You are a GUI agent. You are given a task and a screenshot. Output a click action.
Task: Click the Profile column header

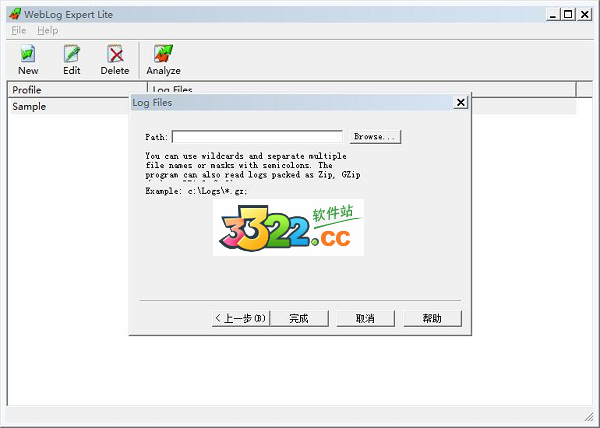click(78, 90)
